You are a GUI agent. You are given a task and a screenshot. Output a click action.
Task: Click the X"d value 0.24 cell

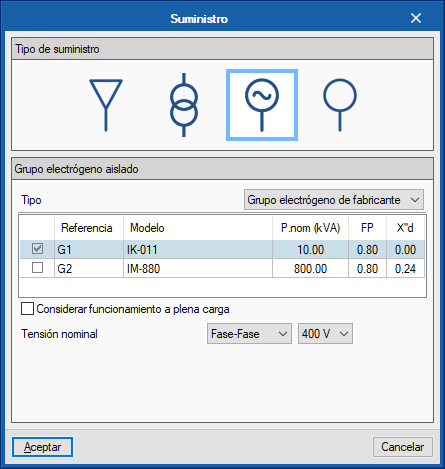point(405,268)
